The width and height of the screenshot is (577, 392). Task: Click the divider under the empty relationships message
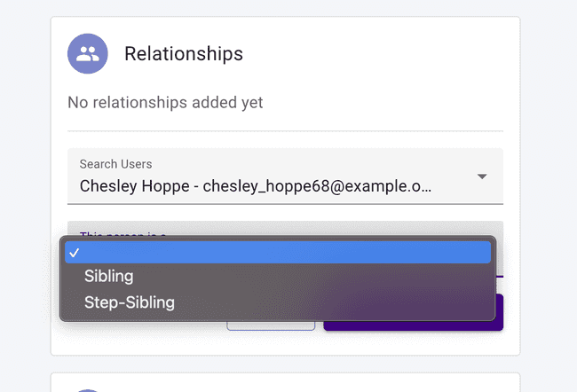[285, 131]
